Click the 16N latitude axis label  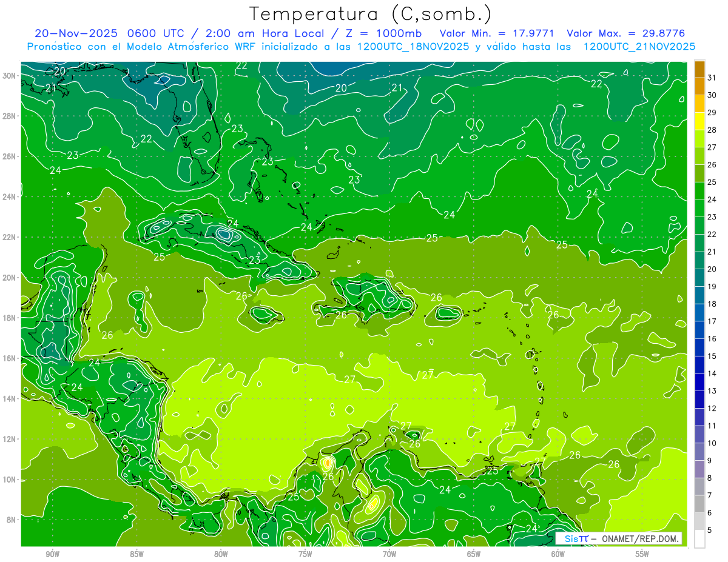point(9,358)
